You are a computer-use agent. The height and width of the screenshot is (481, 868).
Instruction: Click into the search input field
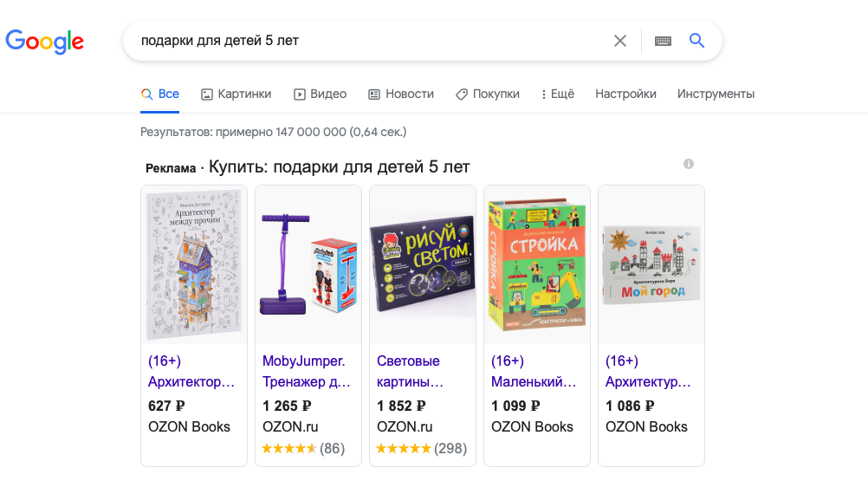(364, 41)
